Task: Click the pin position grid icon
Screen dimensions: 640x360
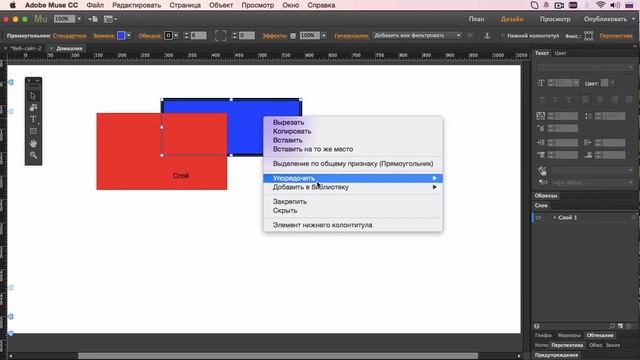Action: (589, 36)
